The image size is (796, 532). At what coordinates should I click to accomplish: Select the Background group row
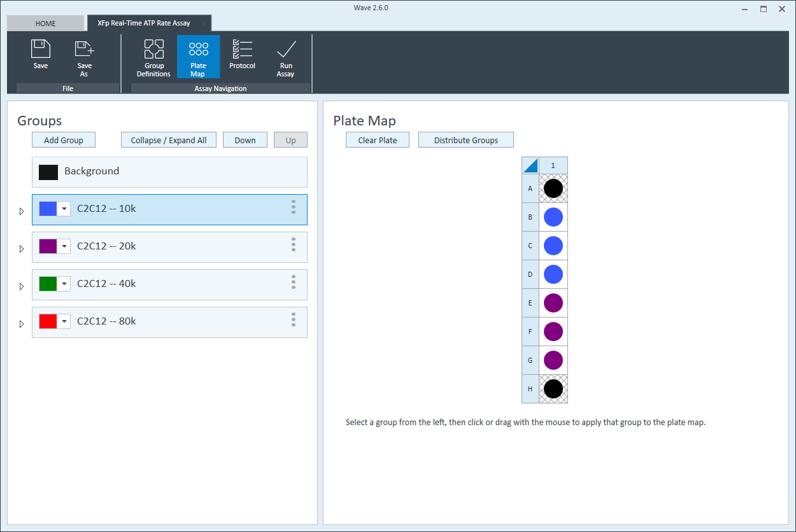(x=169, y=172)
